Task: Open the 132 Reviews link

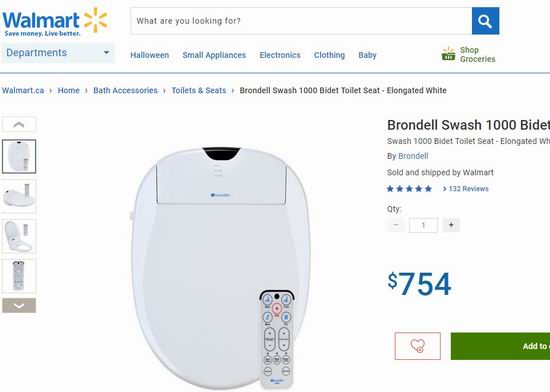Action: pyautogui.click(x=465, y=189)
